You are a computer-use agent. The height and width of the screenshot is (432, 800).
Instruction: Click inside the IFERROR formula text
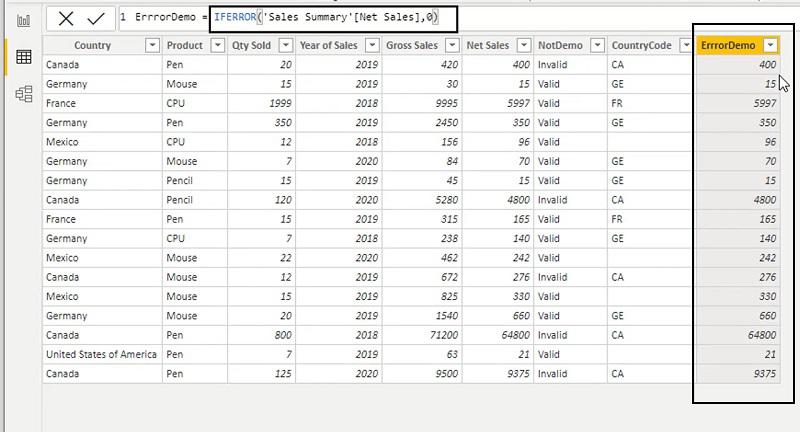click(x=326, y=17)
